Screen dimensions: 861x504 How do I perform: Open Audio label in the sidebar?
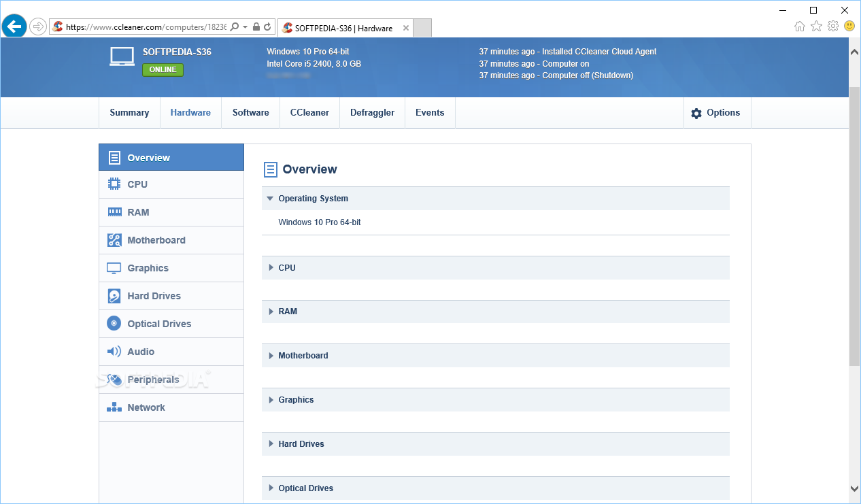pos(141,352)
